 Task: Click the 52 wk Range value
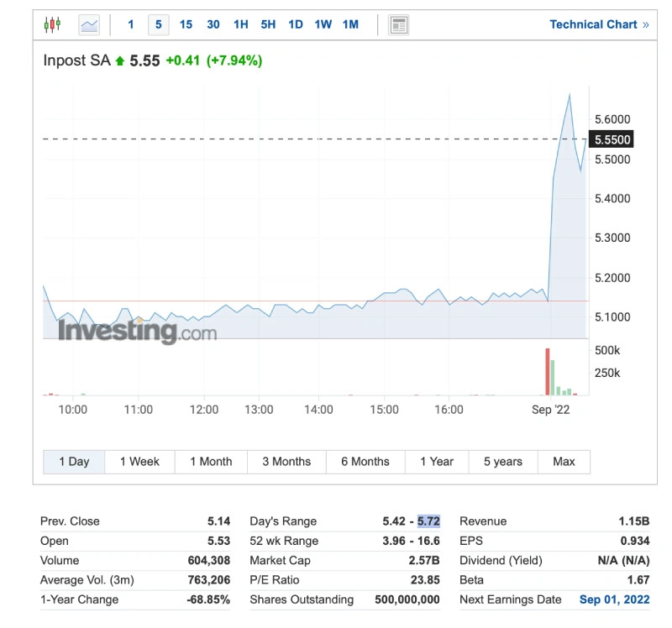click(412, 541)
